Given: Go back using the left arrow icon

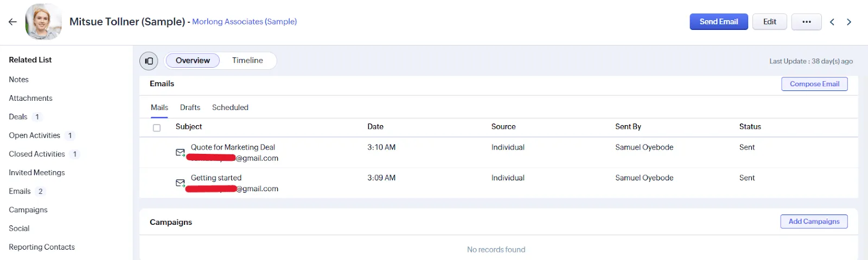Looking at the screenshot, I should click(x=12, y=22).
